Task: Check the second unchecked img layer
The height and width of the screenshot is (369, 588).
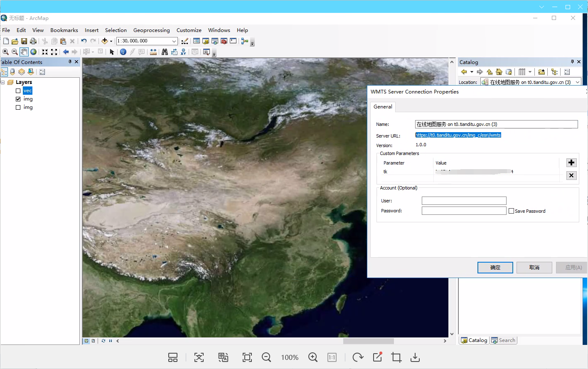Action: pos(18,107)
